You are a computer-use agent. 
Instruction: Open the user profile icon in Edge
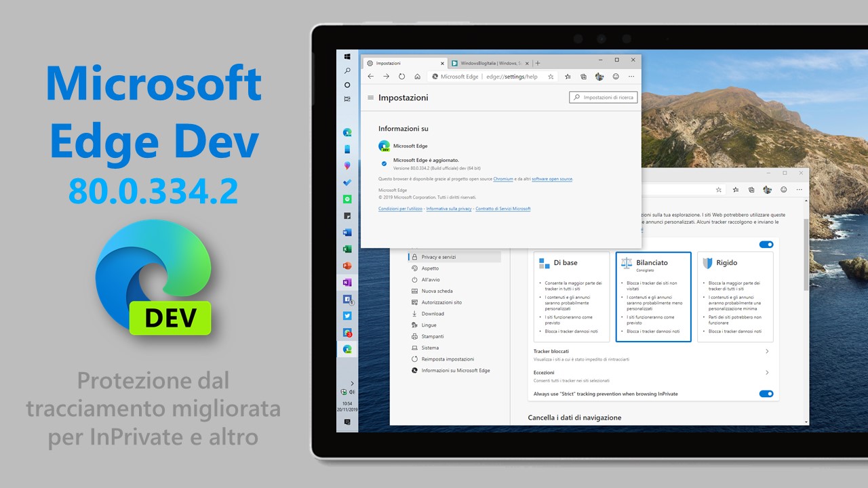point(599,77)
